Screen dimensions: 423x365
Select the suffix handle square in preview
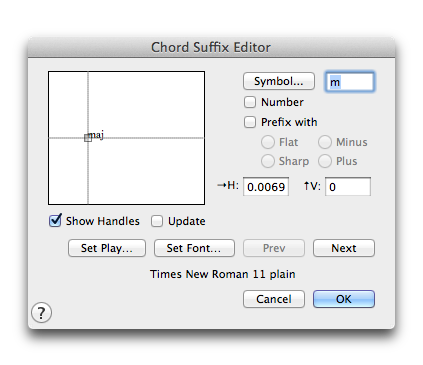[88, 138]
